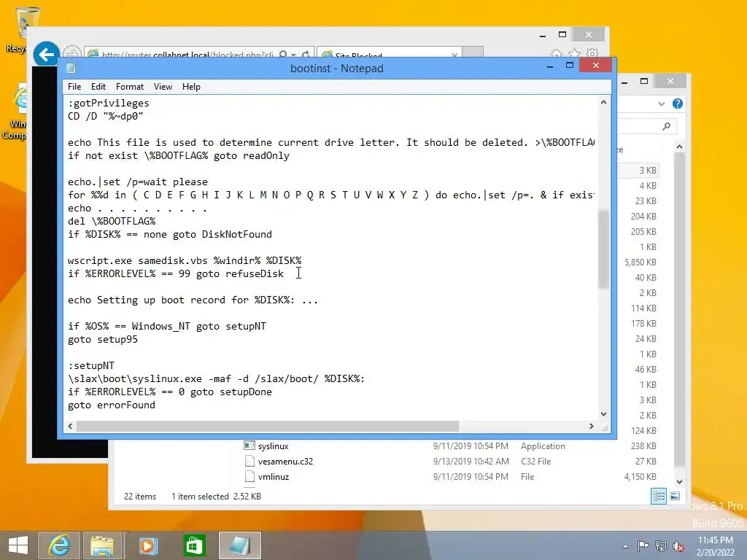The height and width of the screenshot is (560, 747).
Task: Click the Notepad title bar document icon
Action: coord(71,68)
